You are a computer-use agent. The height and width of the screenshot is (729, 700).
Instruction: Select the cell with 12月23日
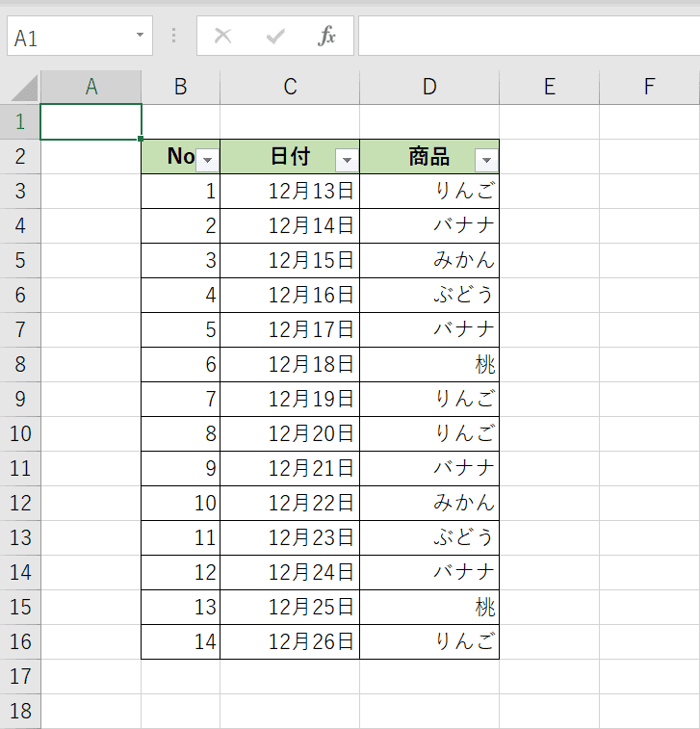290,538
